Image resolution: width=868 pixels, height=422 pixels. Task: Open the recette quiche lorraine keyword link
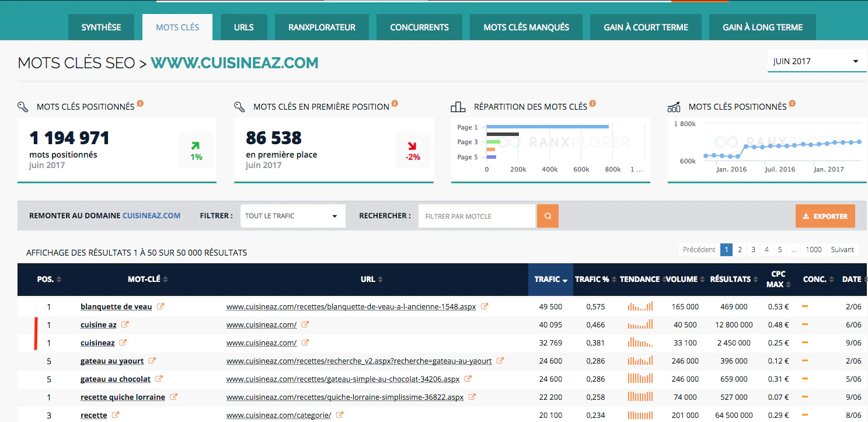point(123,397)
